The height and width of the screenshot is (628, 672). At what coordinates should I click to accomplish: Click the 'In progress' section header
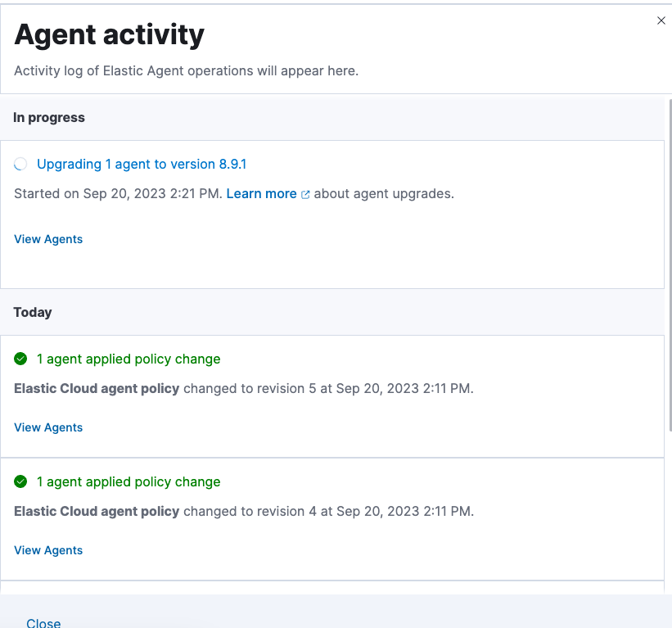coord(48,117)
